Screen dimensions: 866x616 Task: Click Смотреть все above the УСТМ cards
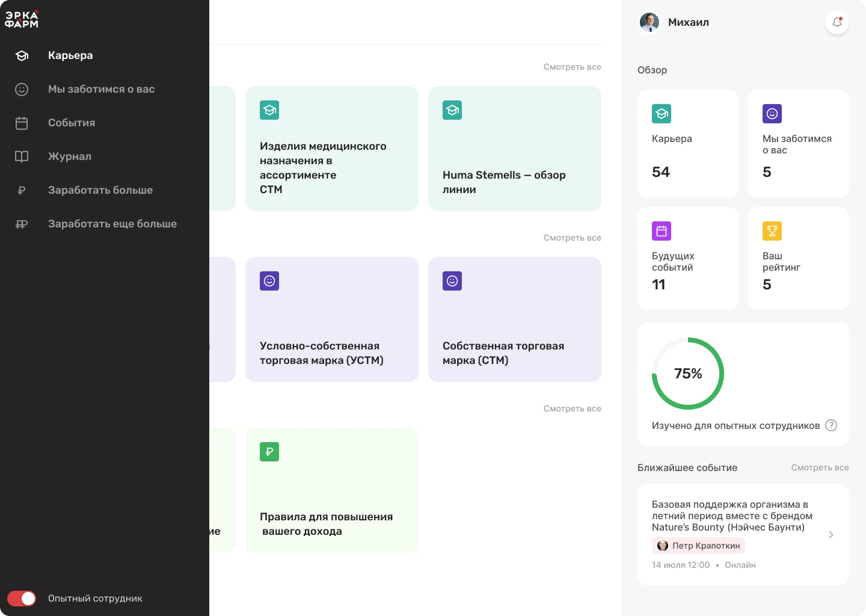573,238
